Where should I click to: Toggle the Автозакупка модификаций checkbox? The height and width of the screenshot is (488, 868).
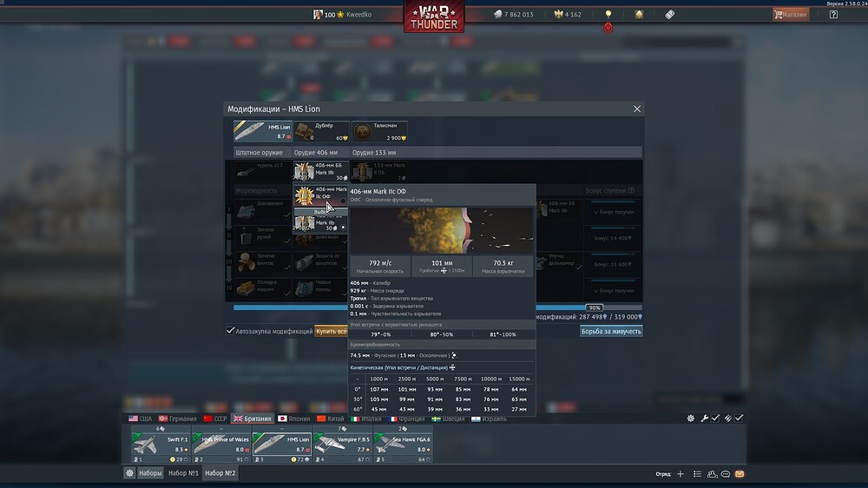230,331
